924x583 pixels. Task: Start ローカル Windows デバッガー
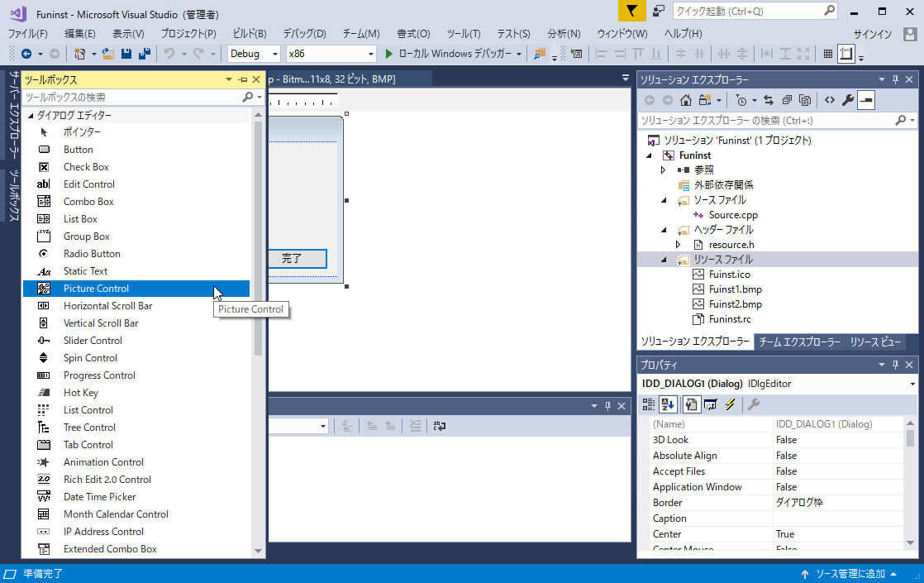[449, 54]
